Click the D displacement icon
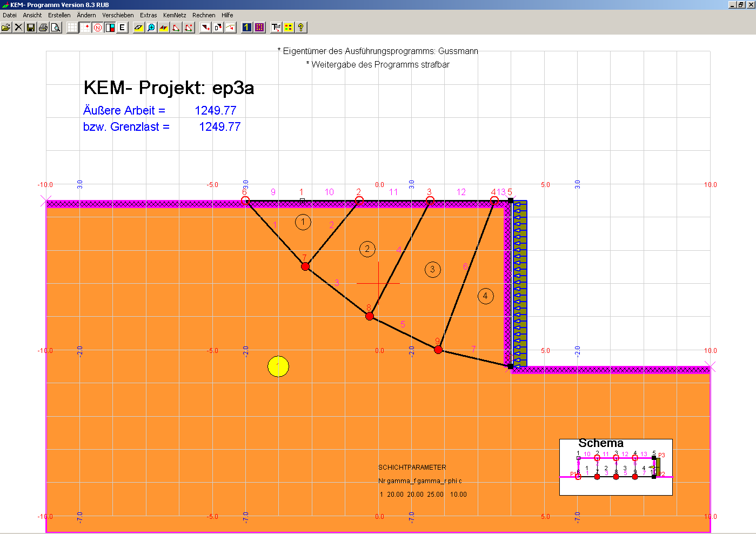Screen dimensions: 756x534 click(218, 27)
